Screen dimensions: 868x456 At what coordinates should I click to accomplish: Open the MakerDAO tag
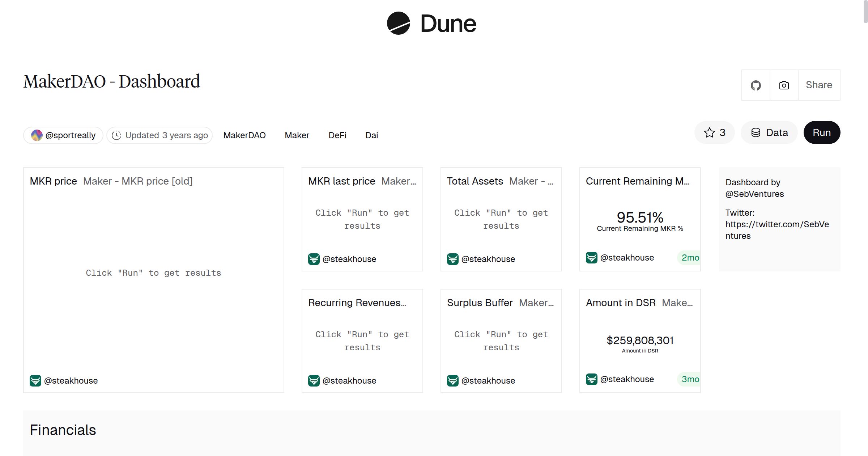(244, 135)
